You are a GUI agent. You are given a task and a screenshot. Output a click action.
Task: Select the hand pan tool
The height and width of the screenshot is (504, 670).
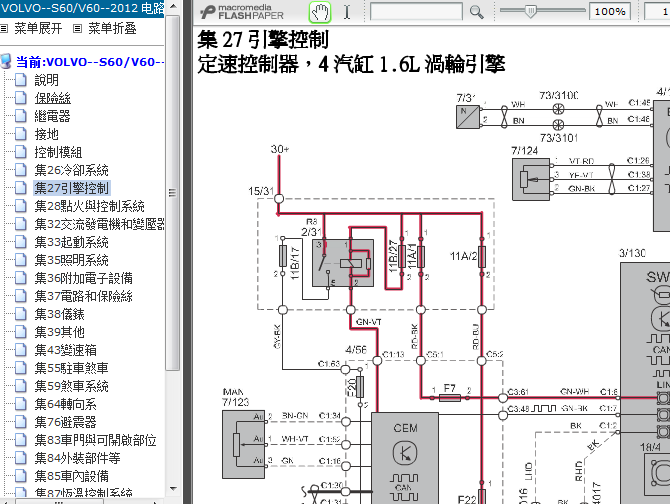pos(320,12)
